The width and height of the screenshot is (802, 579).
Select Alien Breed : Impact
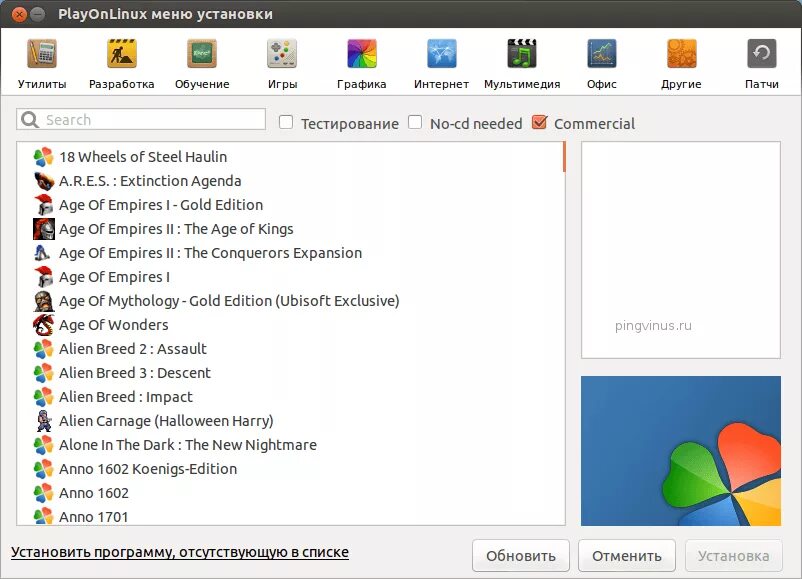(126, 397)
